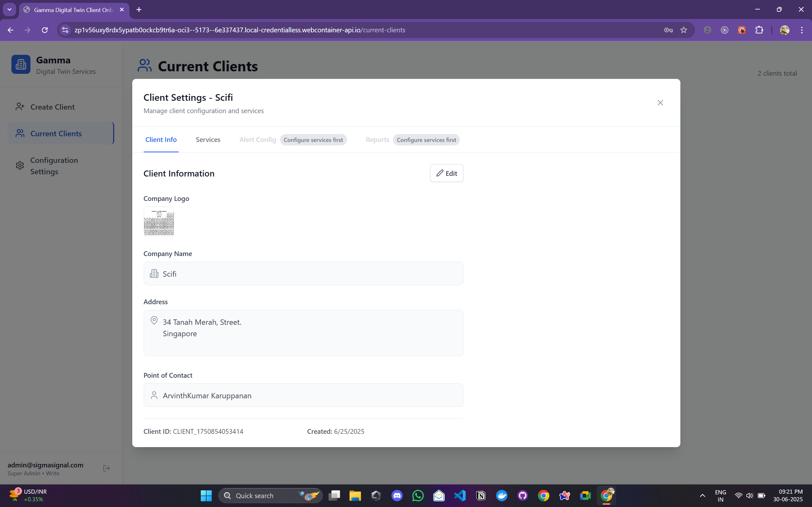The image size is (812, 507).
Task: Click the Address field
Action: pyautogui.click(x=303, y=332)
